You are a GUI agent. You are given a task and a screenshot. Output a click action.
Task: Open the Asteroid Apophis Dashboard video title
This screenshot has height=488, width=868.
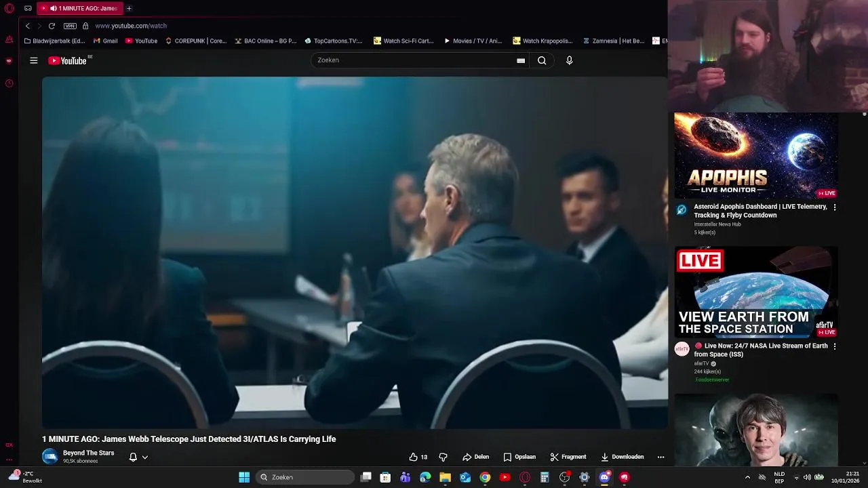point(760,211)
